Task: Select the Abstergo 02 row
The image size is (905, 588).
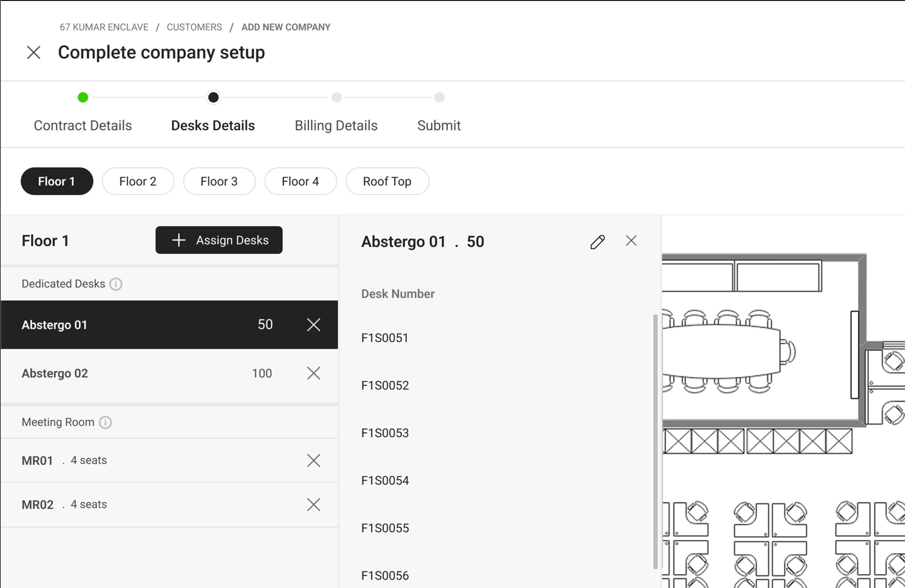Action: point(169,373)
